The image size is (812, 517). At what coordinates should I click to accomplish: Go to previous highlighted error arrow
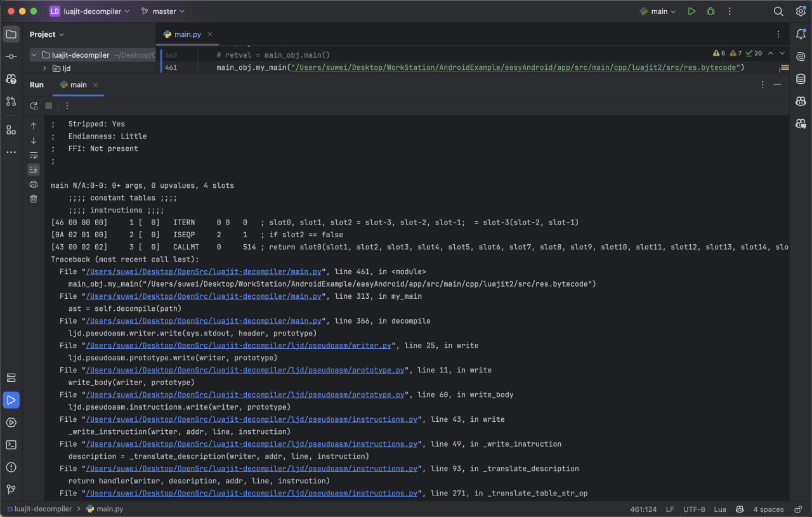pos(770,53)
